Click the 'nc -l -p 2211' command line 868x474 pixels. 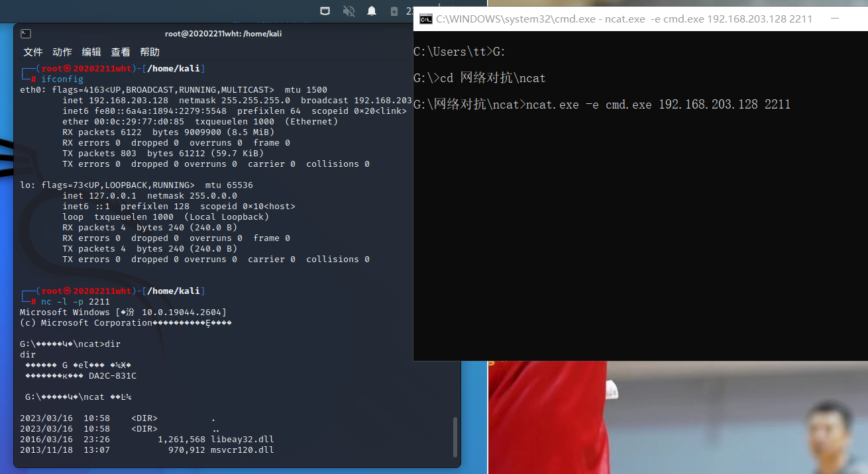(x=76, y=302)
